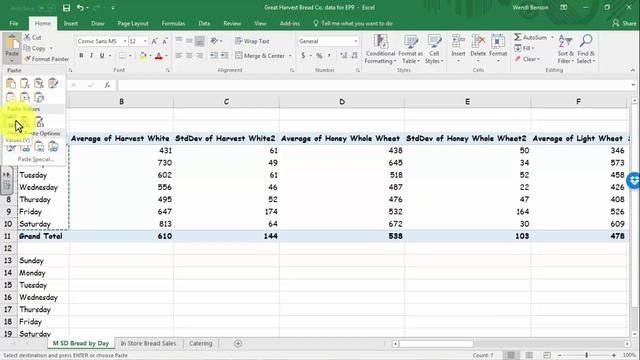Viewport: 640px width, 360px height.
Task: Click Increase Decimal button
Action: [344, 56]
